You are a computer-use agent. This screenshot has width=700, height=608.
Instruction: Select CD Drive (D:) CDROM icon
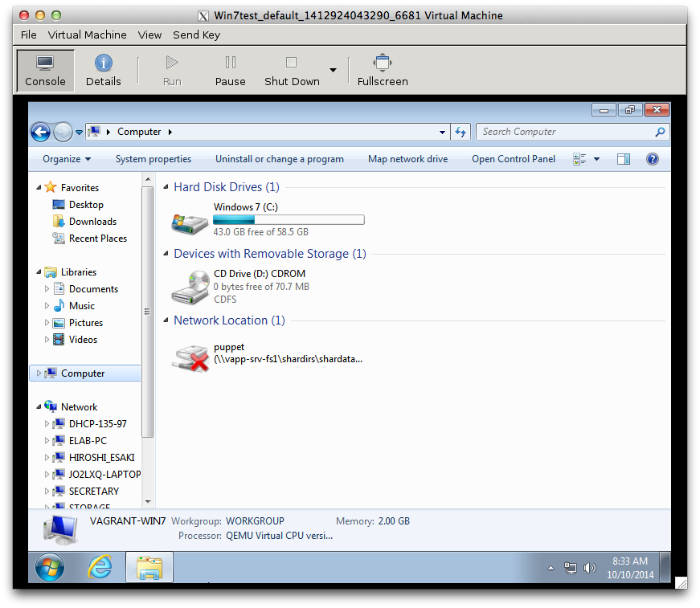point(190,288)
